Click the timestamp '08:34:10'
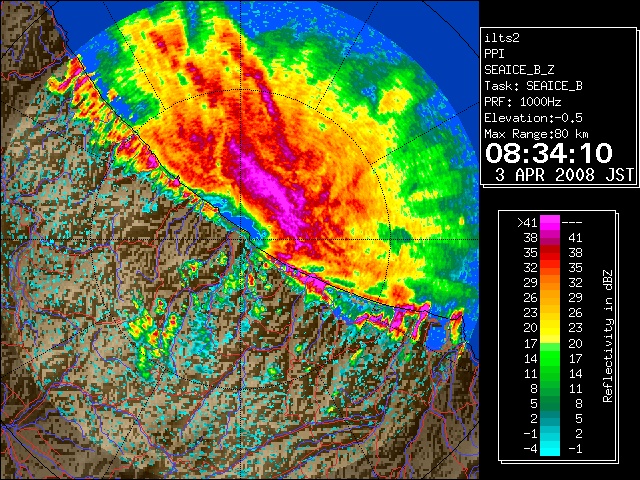The height and width of the screenshot is (480, 640). click(549, 153)
